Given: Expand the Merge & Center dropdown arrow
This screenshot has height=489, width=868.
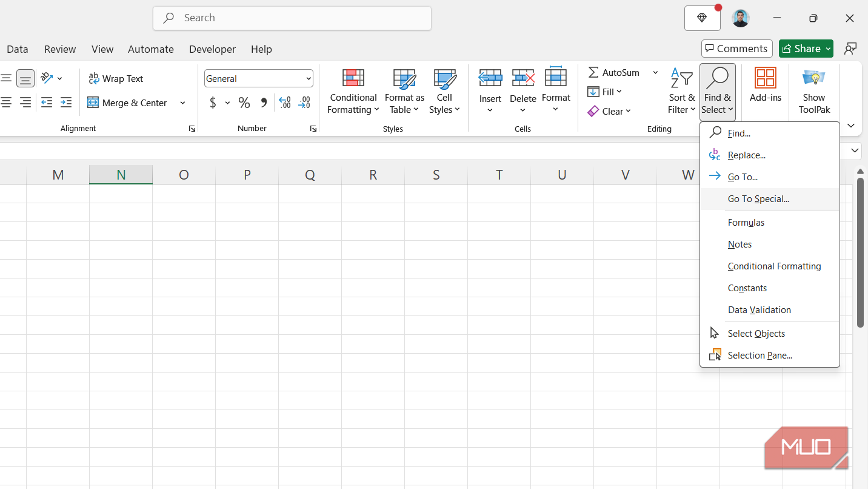Looking at the screenshot, I should click(x=182, y=103).
